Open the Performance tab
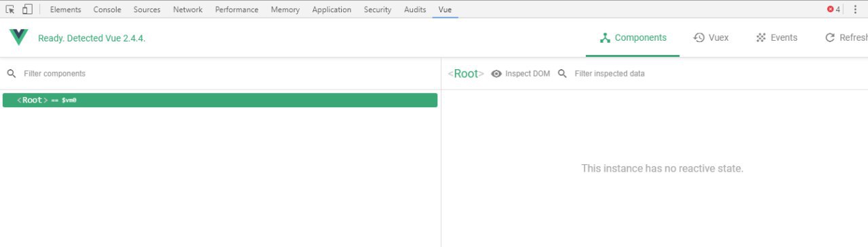This screenshot has width=868, height=247. click(237, 9)
